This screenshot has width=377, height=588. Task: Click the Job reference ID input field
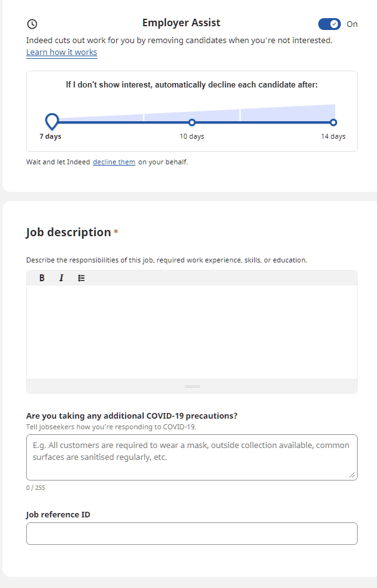pos(192,534)
